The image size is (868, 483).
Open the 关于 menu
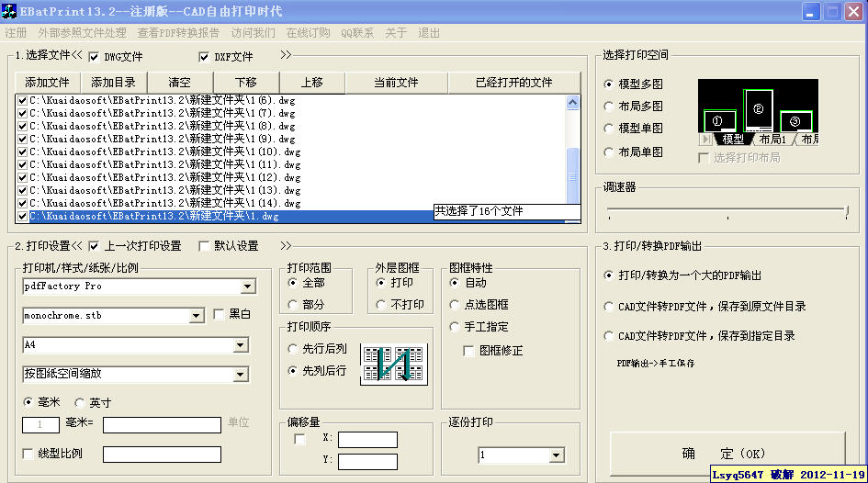click(x=396, y=33)
